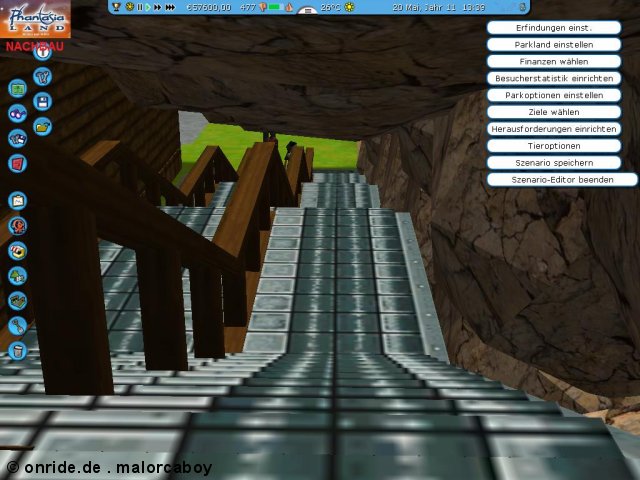Click Szenario-Editor beenden

pos(562,180)
